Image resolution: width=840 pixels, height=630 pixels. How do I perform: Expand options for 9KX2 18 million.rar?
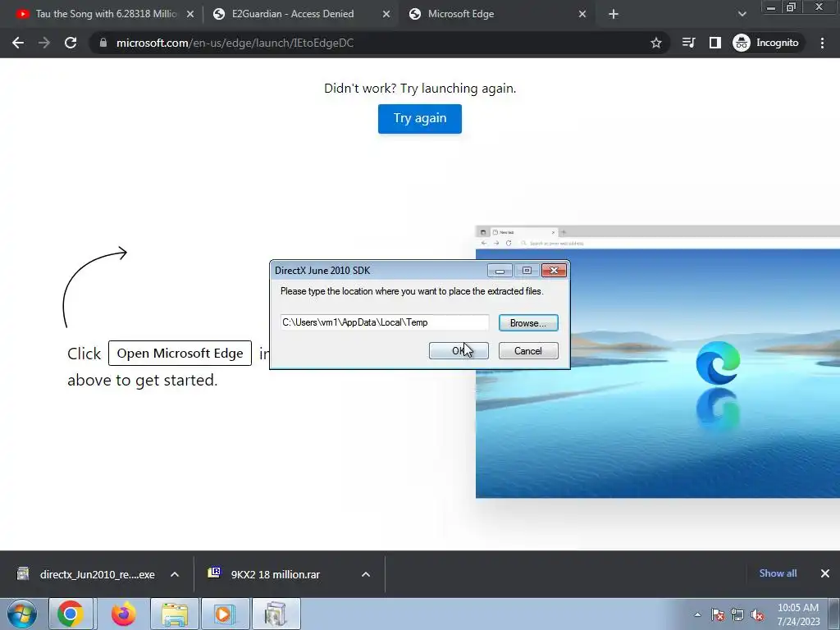click(366, 574)
